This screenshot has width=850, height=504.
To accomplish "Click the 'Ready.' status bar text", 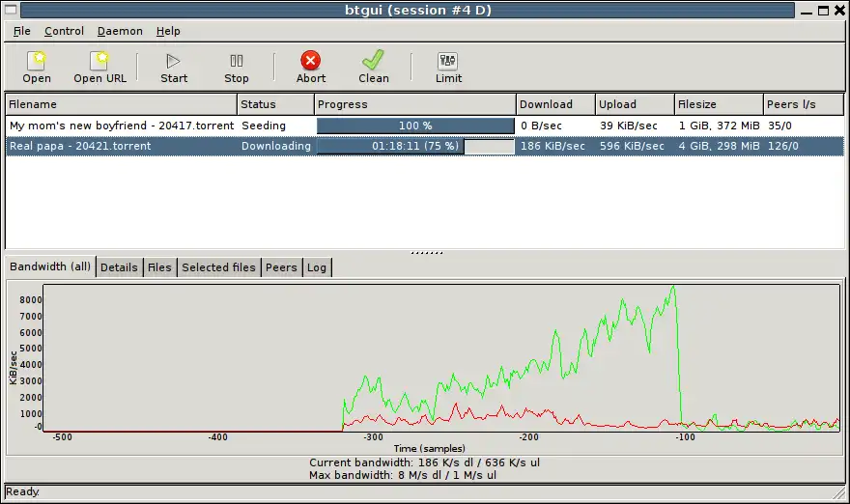I will tap(22, 491).
